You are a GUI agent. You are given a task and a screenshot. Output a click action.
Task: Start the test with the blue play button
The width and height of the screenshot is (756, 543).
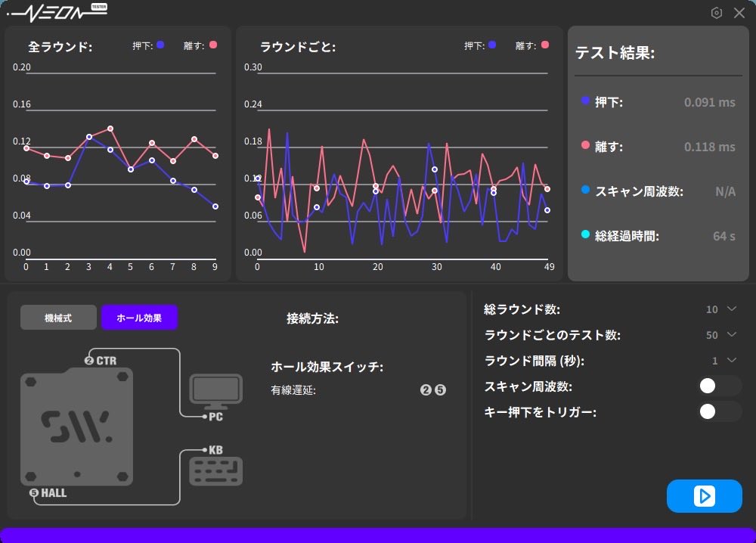(704, 496)
